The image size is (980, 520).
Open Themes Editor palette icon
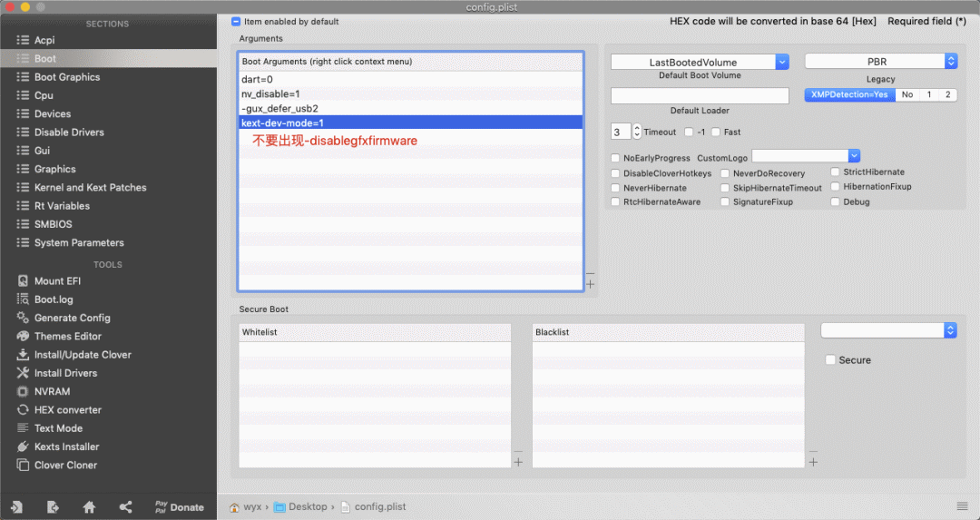point(23,336)
